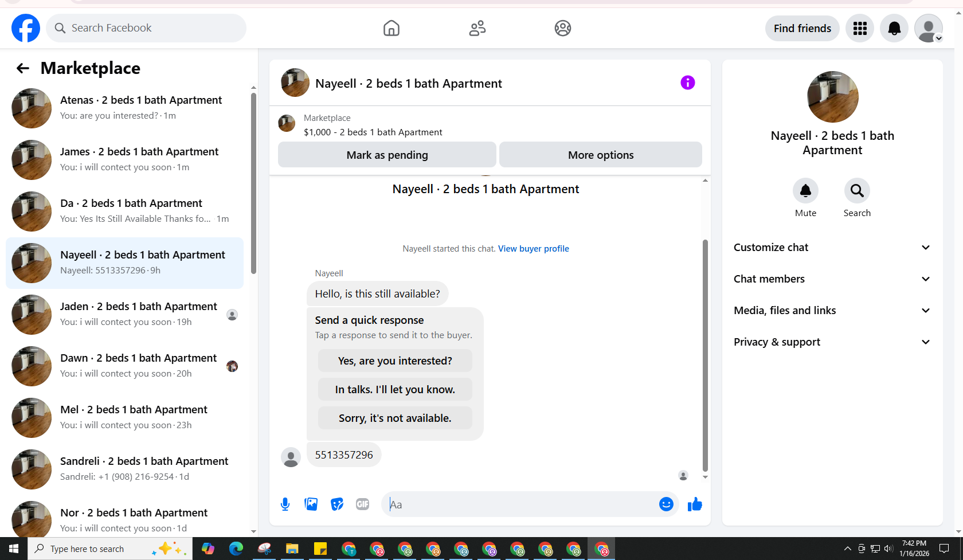The width and height of the screenshot is (963, 560).
Task: Send a thumbs-up like
Action: 695,504
